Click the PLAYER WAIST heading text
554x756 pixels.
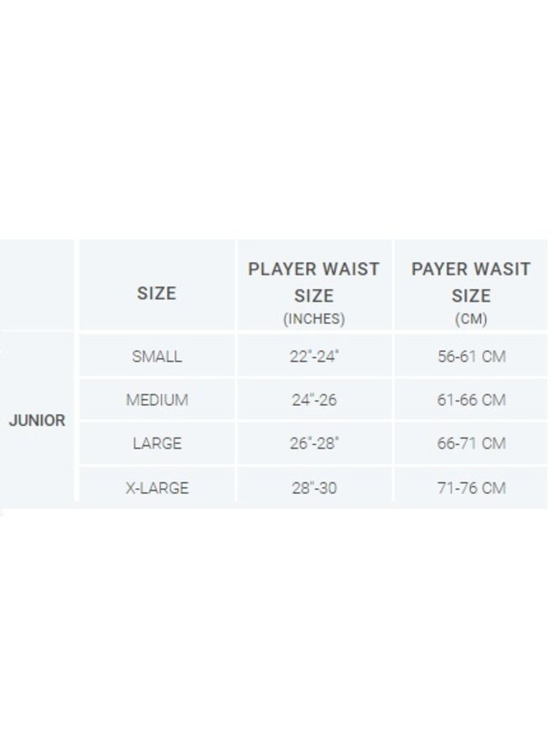click(314, 270)
